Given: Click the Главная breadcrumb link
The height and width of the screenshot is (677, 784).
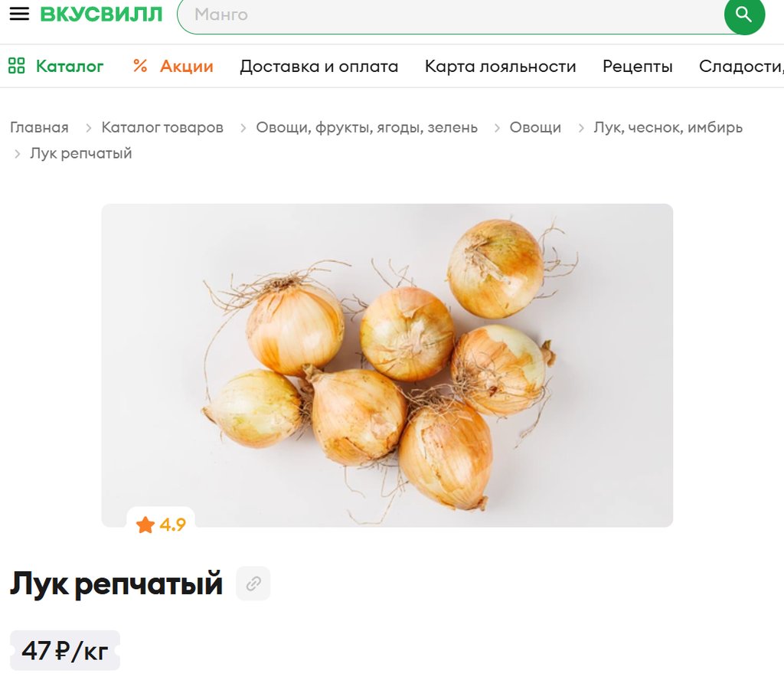Looking at the screenshot, I should (40, 127).
